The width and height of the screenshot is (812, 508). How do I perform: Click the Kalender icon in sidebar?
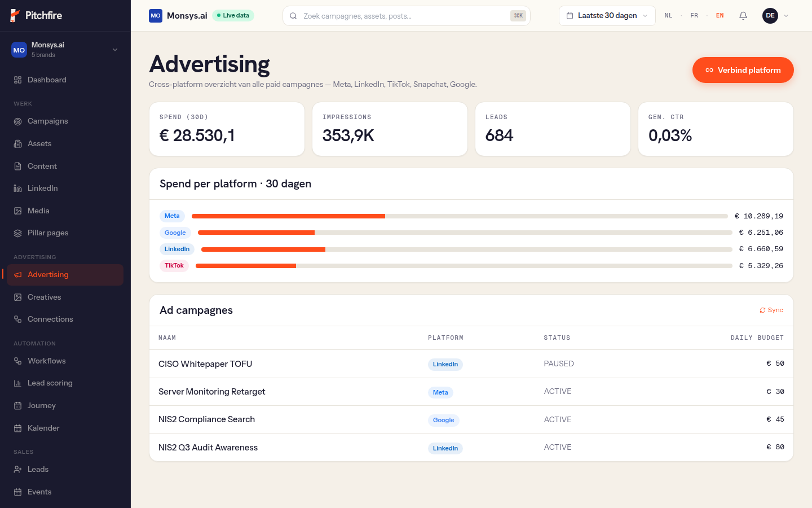[x=18, y=428]
